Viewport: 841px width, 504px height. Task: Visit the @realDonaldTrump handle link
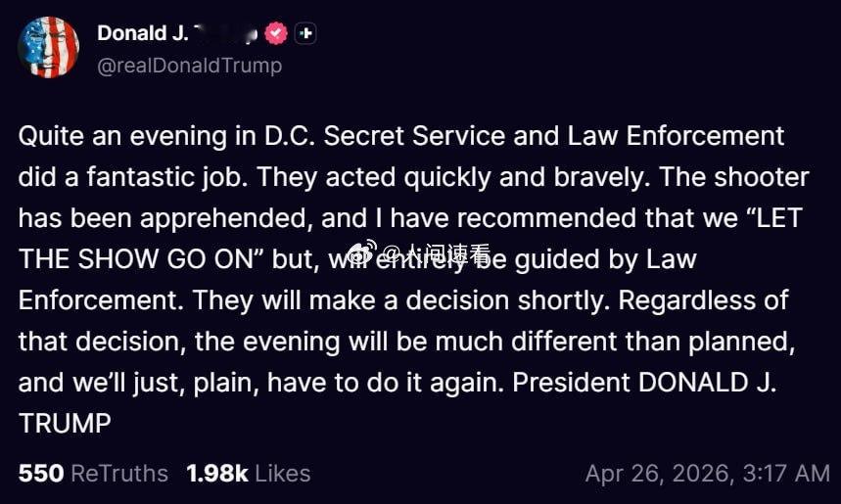189,66
